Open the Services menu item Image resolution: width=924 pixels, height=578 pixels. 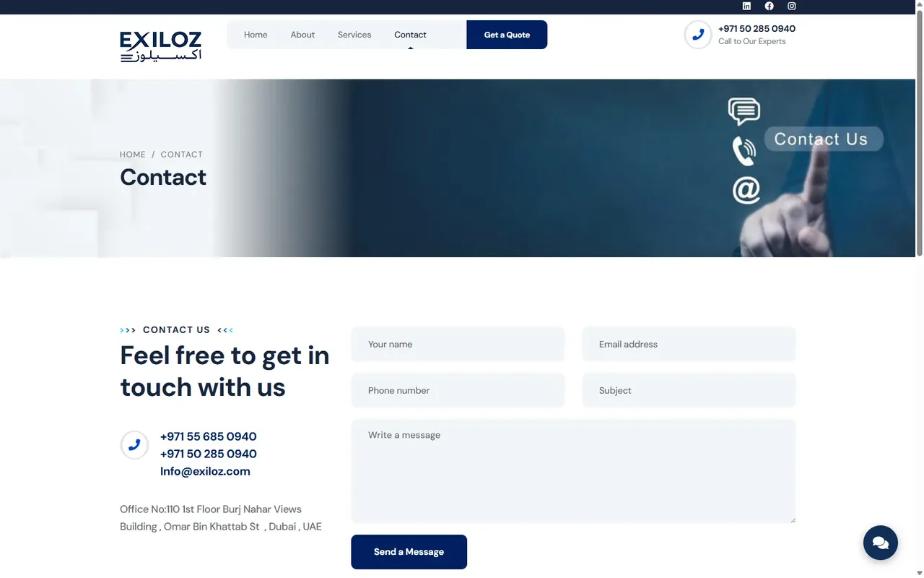coord(354,35)
